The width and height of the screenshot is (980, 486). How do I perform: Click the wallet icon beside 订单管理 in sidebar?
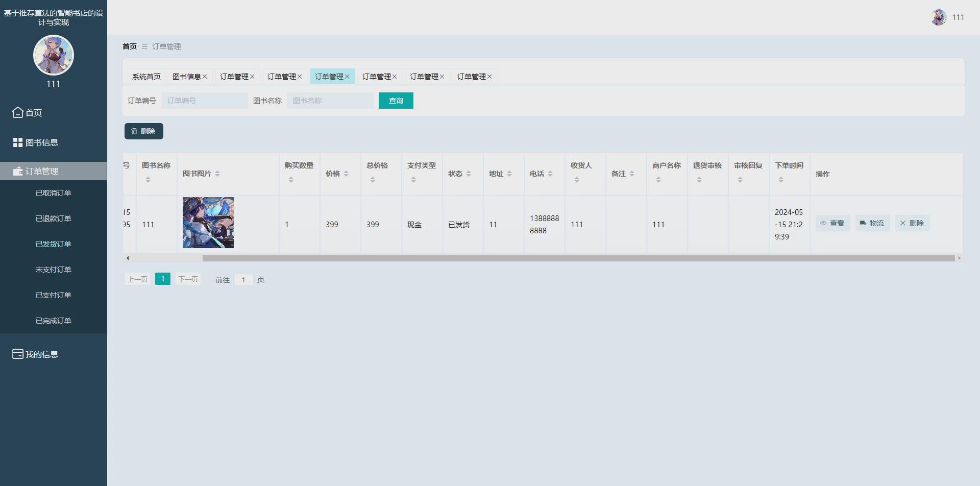(18, 171)
